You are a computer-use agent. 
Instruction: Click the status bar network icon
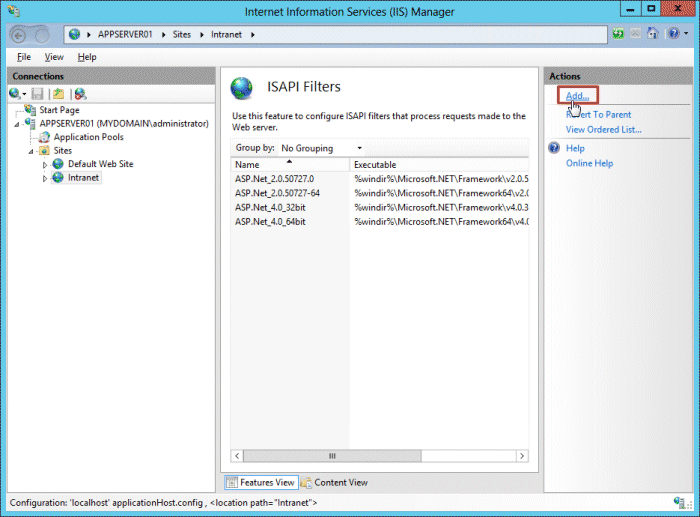680,503
